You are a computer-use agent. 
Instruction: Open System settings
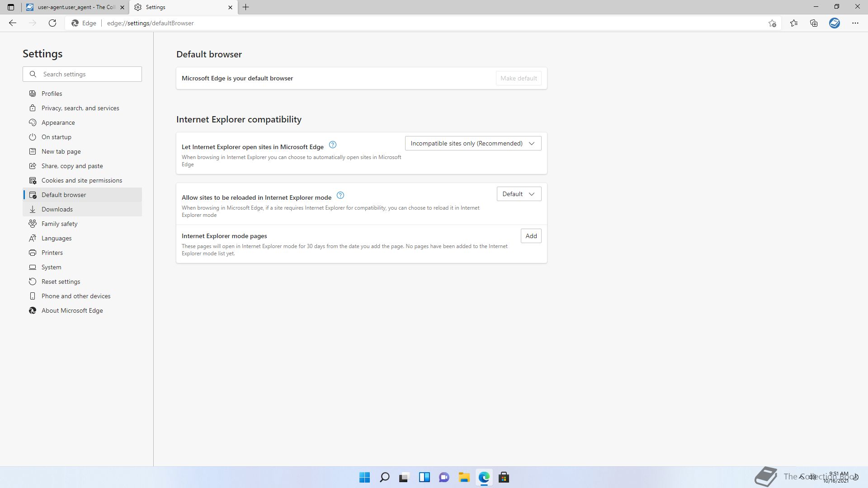(82, 267)
